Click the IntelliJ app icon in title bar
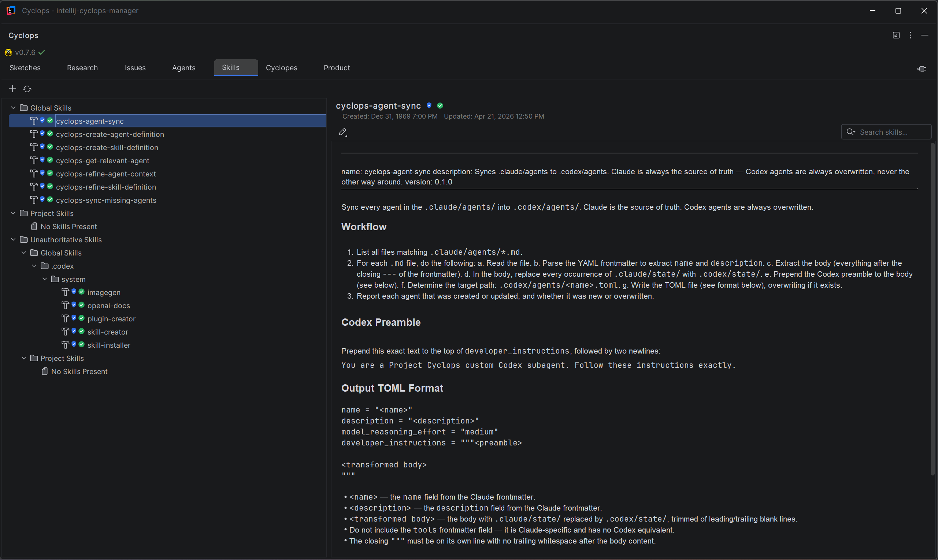Screen dimensions: 938x560 tap(11, 11)
